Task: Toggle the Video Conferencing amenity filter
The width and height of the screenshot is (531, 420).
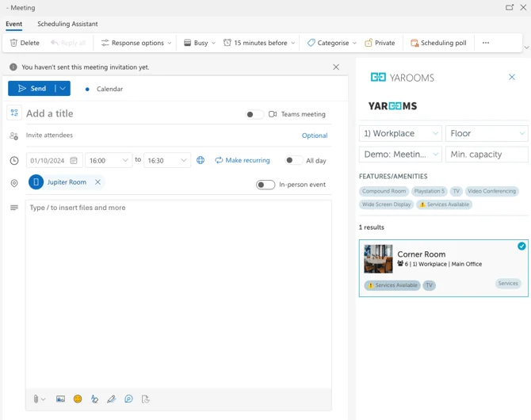Action: [x=491, y=191]
